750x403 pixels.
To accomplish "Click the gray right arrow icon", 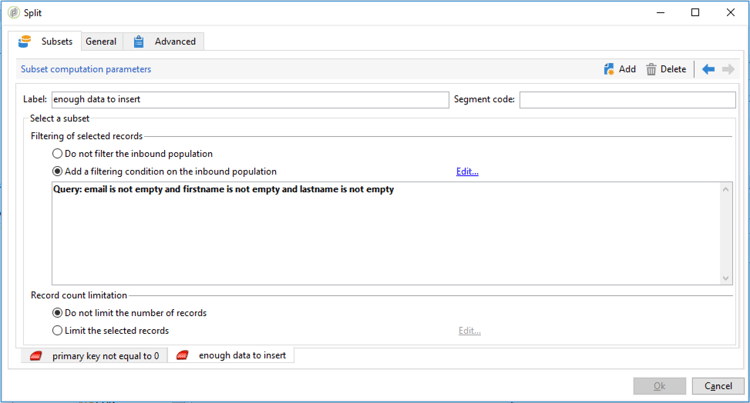I will 728,69.
